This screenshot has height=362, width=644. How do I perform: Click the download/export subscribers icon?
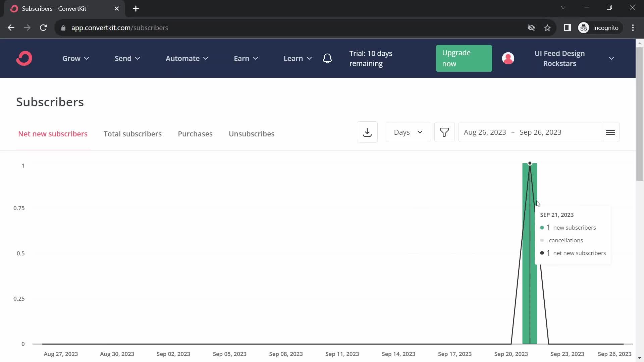point(367,132)
